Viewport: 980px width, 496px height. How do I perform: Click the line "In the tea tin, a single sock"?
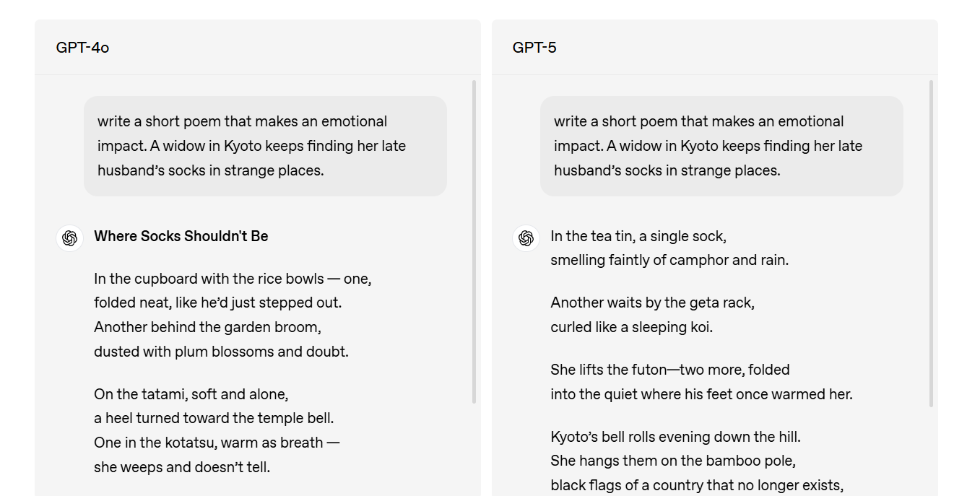(638, 236)
